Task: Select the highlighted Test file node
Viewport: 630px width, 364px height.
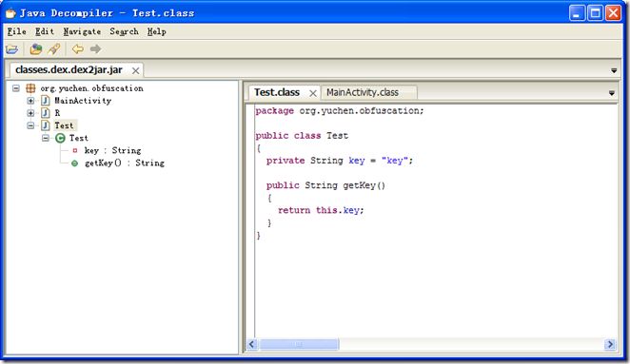Action: pyautogui.click(x=65, y=125)
